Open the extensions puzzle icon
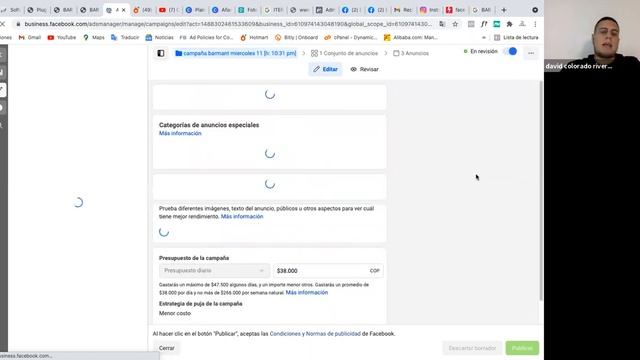Viewport: 640px width, 360px height. coord(509,24)
